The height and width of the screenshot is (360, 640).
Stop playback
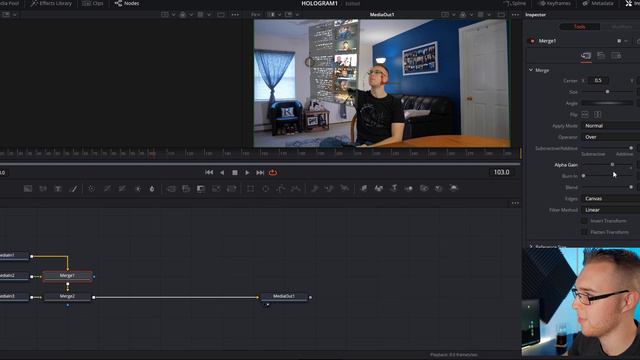click(x=235, y=173)
